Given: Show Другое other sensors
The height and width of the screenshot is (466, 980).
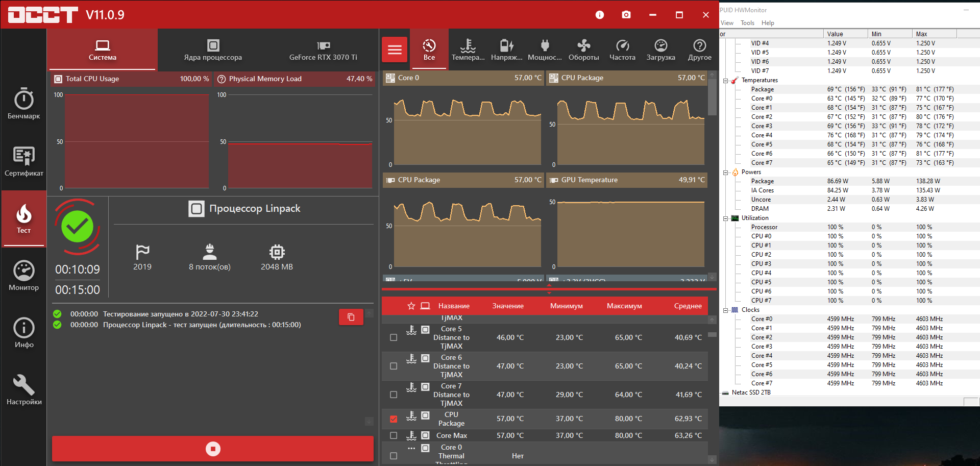Looking at the screenshot, I should 700,50.
